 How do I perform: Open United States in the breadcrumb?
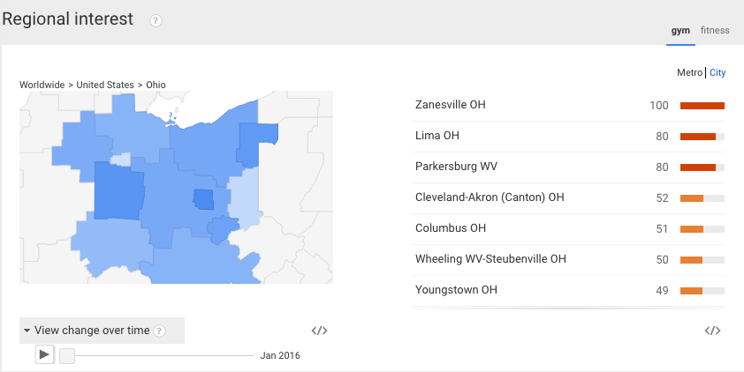pyautogui.click(x=105, y=85)
